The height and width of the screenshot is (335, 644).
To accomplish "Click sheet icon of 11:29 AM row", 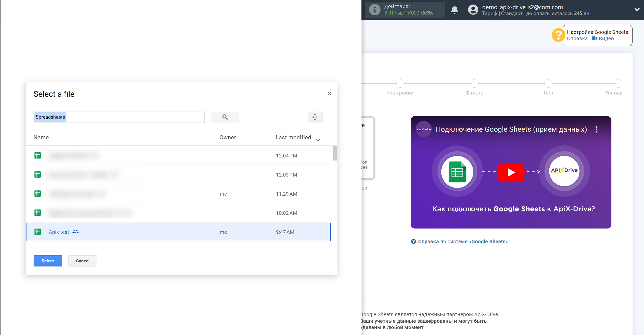I will click(37, 194).
